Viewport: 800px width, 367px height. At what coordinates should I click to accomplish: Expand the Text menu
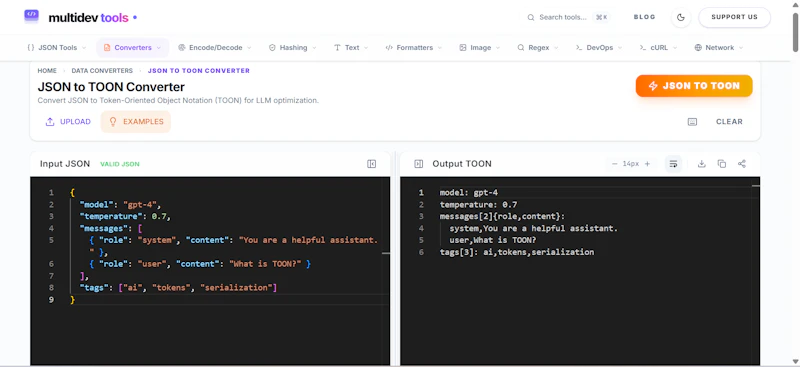352,47
